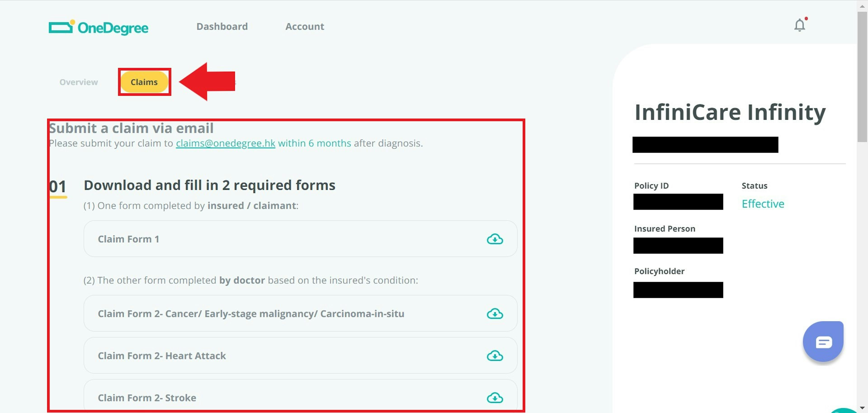Switch to the Claims tab
This screenshot has height=413, width=868.
(x=144, y=81)
